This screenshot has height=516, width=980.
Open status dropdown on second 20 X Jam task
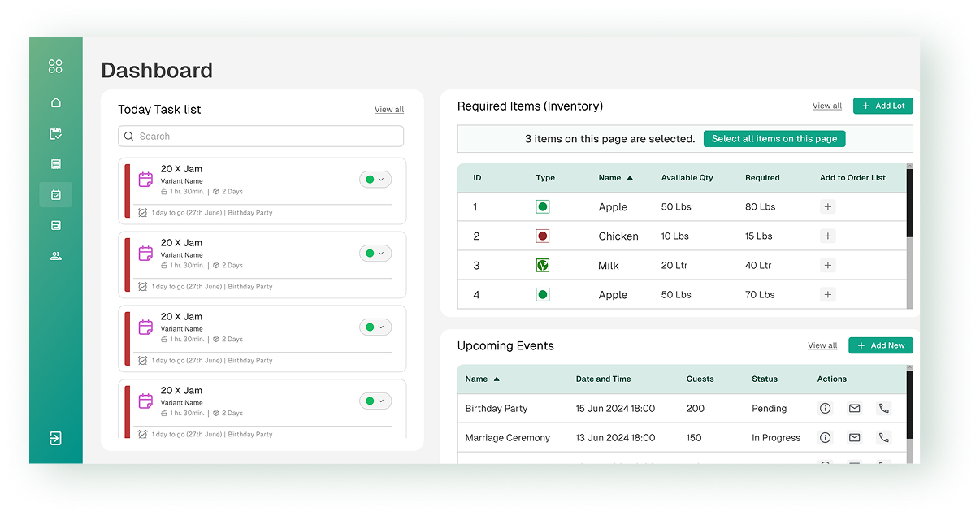coord(375,254)
